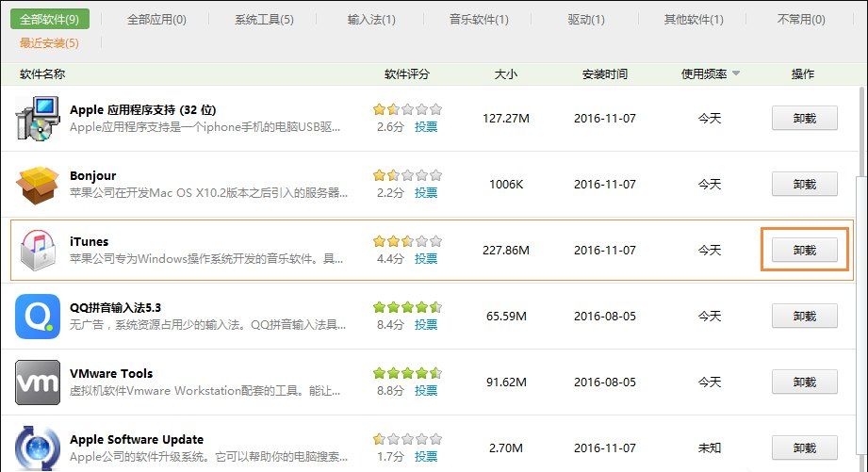Uninstall iTunes with its 卸载 button
868x472 pixels.
point(804,250)
